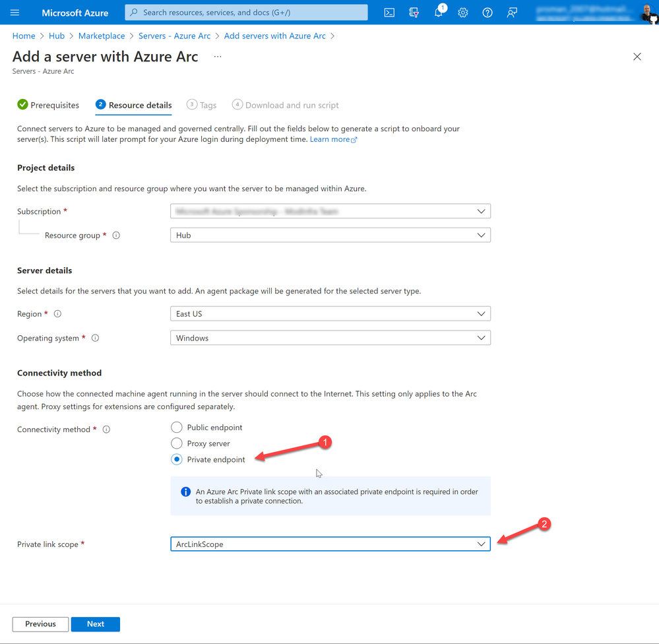Switch to the Tags step tab
The width and height of the screenshot is (659, 644).
202,105
